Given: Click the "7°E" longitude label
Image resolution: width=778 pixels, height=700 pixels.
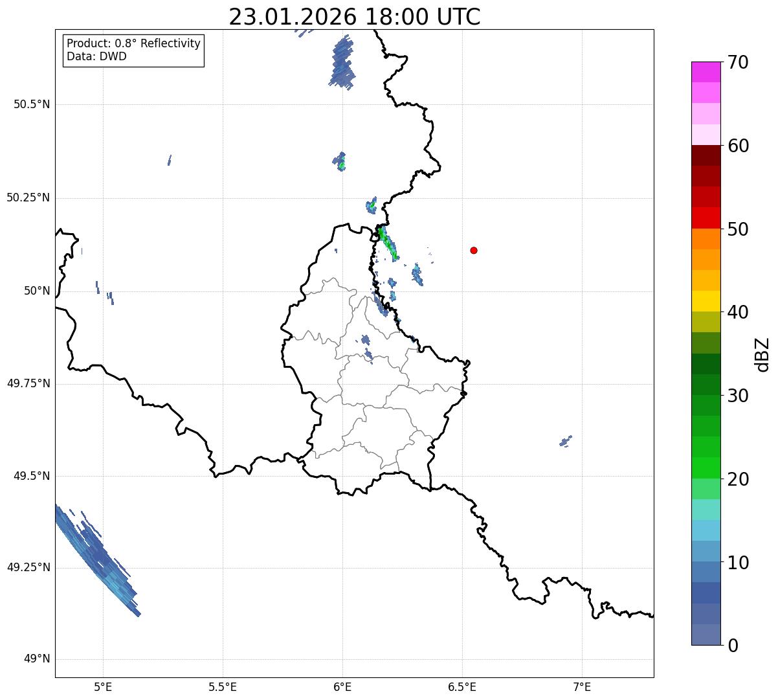Looking at the screenshot, I should [x=582, y=686].
